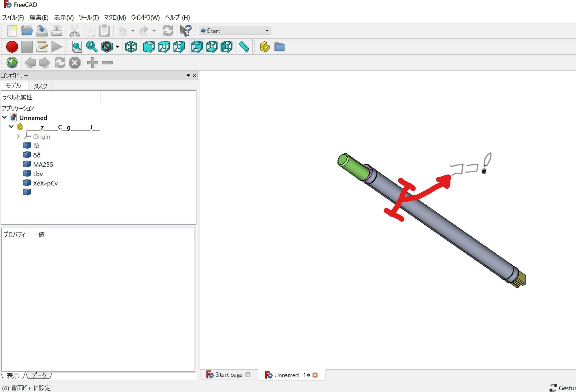Expand the Origin tree item
Screen dimensions: 576x392
(x=18, y=136)
